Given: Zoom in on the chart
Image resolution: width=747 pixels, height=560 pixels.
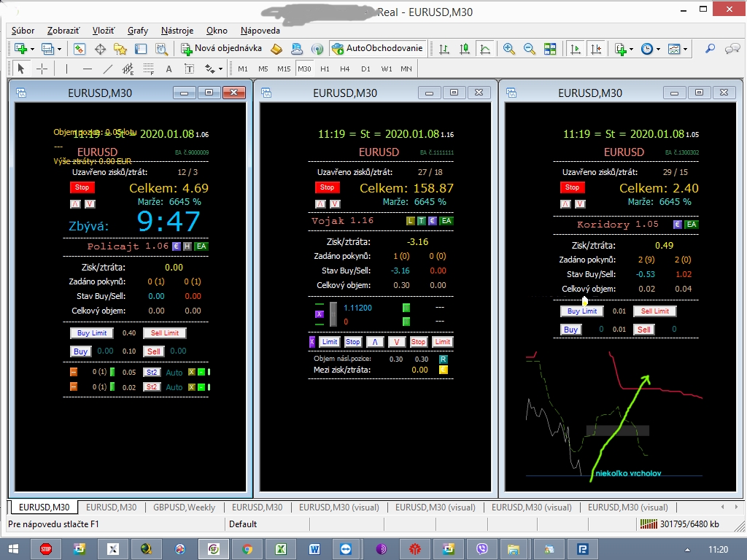Looking at the screenshot, I should pos(508,49).
